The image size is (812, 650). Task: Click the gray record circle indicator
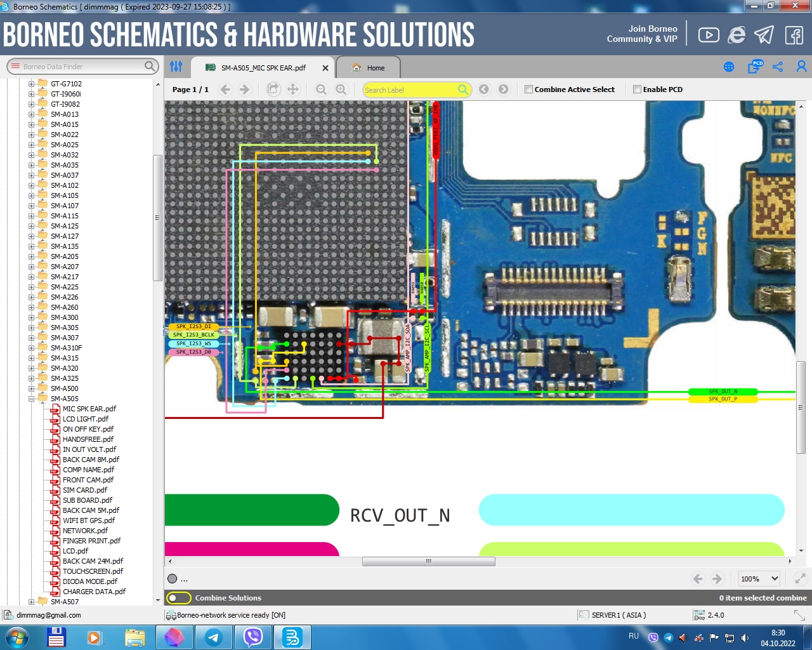coord(173,579)
